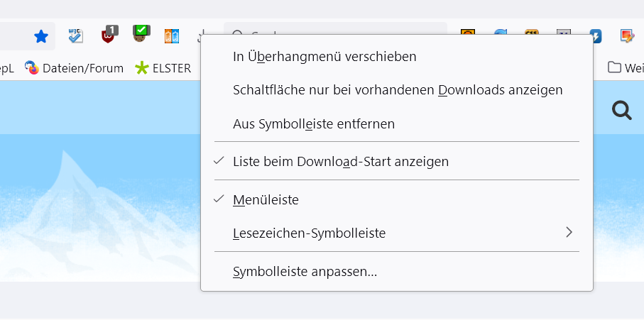Open the screenshot editor pencil extension icon

[x=626, y=35]
